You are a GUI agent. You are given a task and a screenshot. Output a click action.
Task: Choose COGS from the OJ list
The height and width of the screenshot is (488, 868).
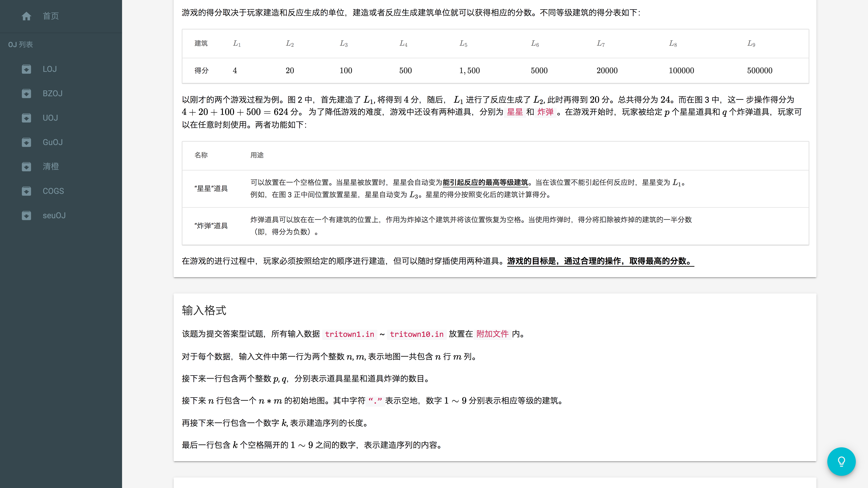53,191
